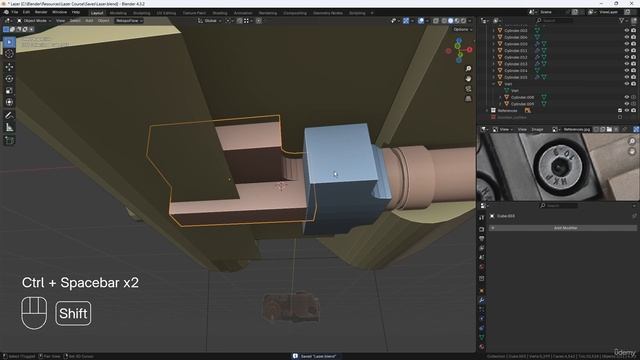The width and height of the screenshot is (640, 360).
Task: Hide Cylinder.014 with its eye icon
Action: pos(627,71)
